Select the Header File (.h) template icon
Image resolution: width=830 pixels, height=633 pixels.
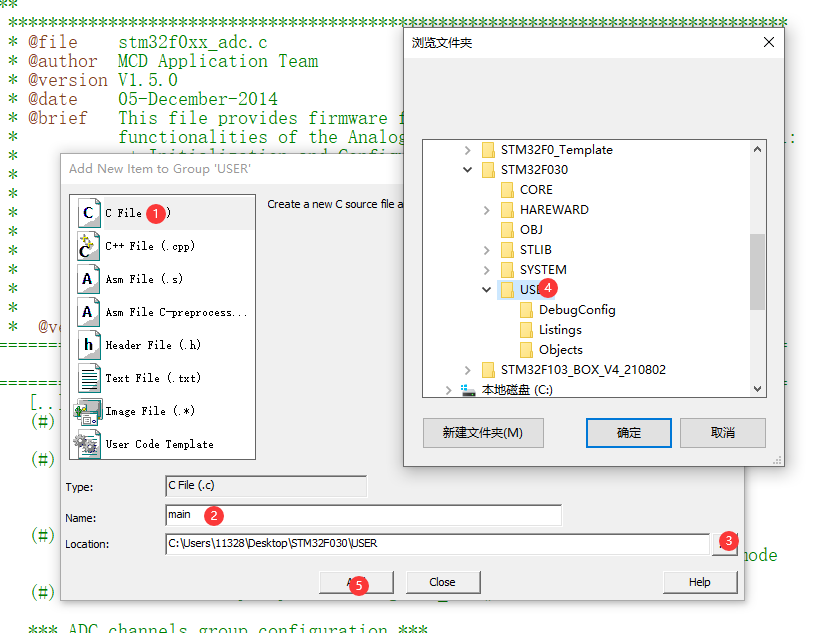88,344
